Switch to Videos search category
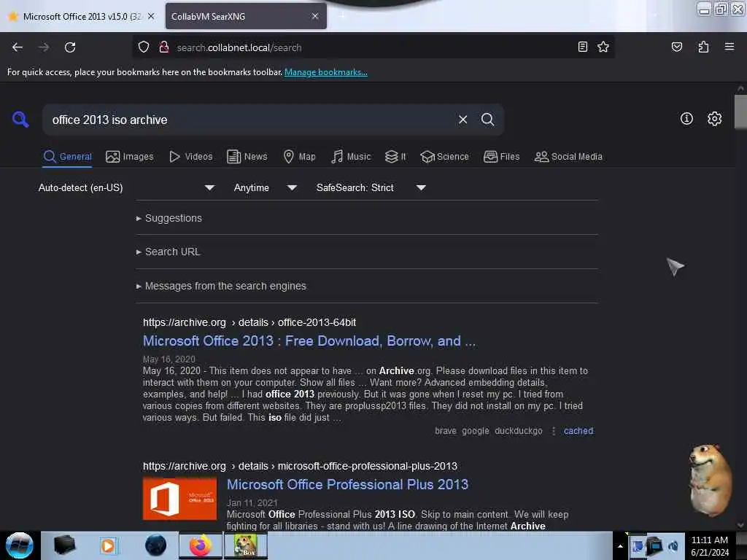Viewport: 747px width, 560px height. [191, 157]
